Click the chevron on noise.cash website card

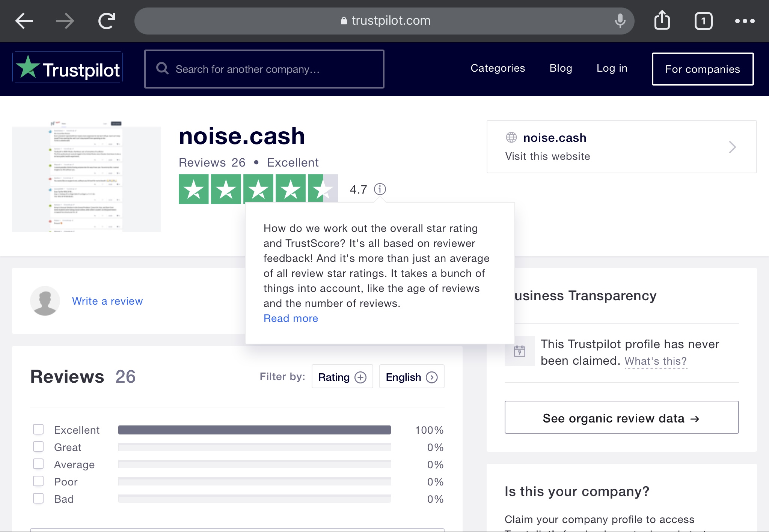click(732, 147)
